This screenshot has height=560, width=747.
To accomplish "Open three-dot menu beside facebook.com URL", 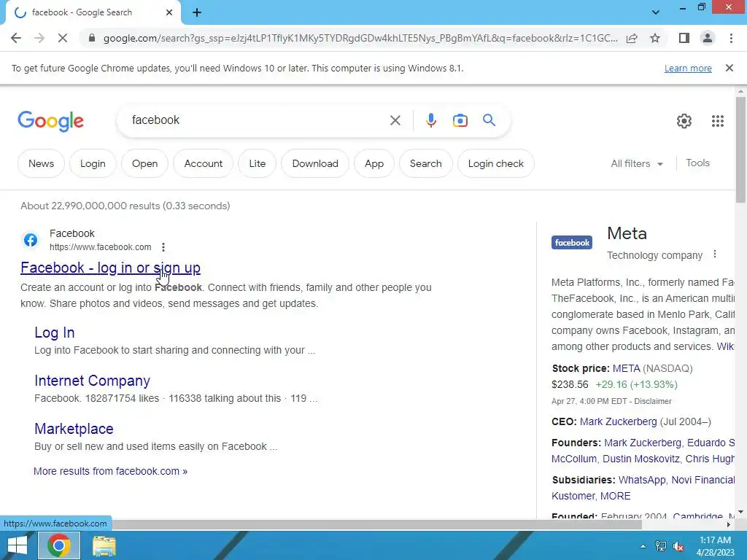I will [163, 247].
